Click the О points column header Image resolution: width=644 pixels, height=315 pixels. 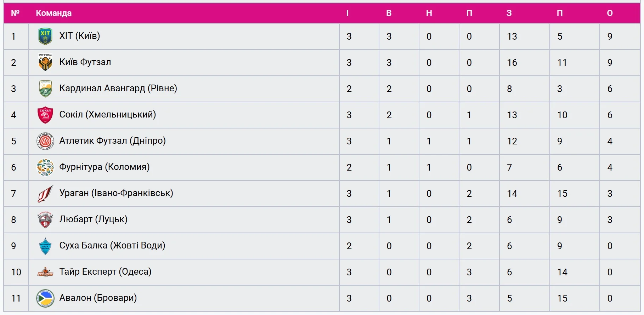610,13
